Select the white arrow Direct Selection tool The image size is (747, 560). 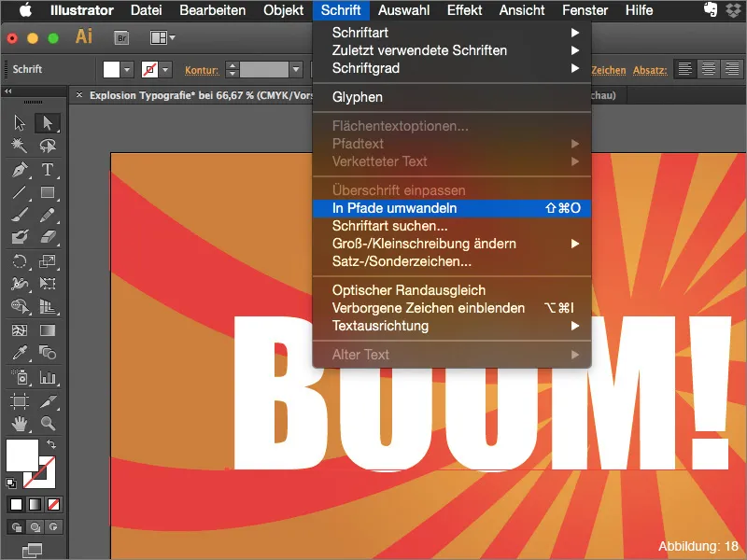[48, 123]
